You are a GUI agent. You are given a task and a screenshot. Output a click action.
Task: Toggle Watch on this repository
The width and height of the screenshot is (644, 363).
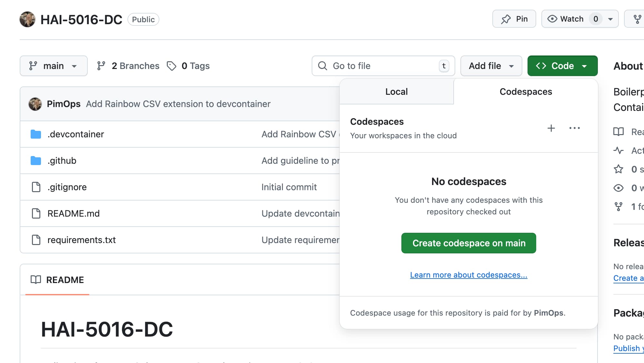click(566, 19)
